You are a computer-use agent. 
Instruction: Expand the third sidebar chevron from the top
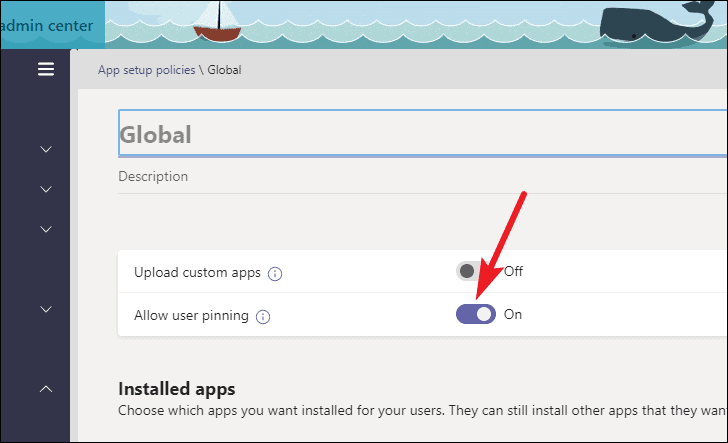coord(45,229)
